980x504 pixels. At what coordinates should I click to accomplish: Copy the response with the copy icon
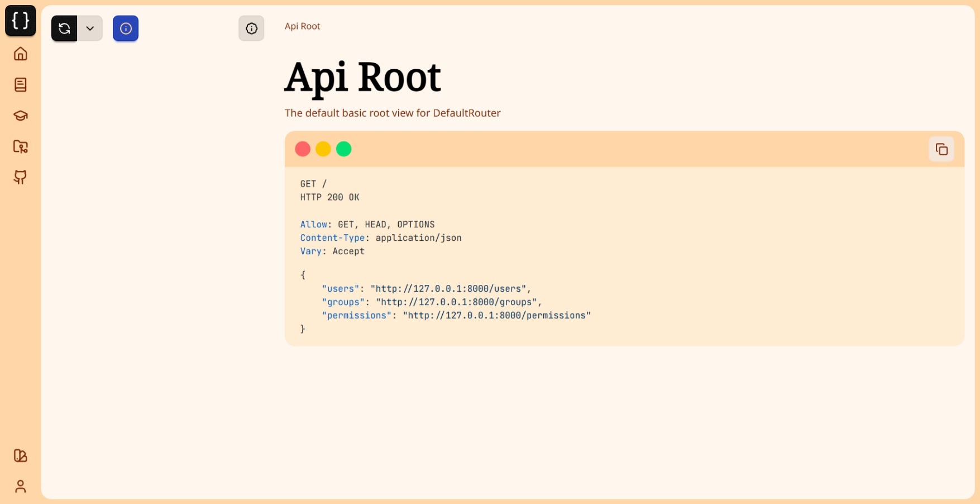click(941, 149)
